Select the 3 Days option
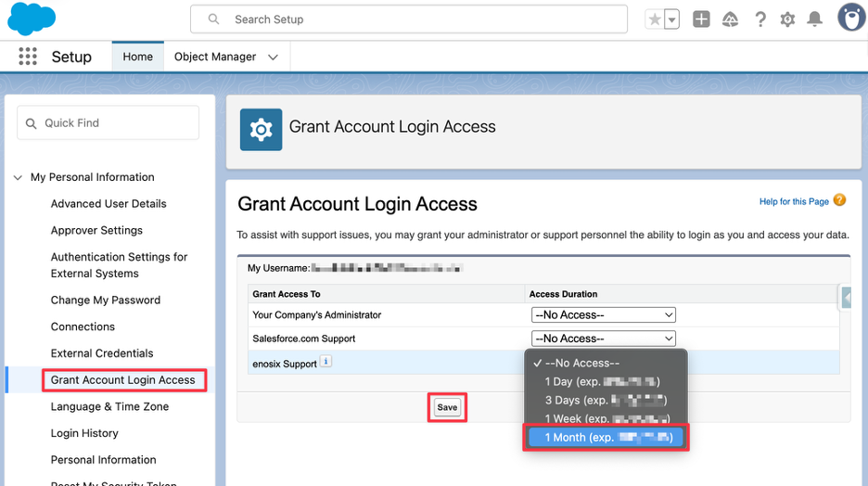This screenshot has height=486, width=868. [x=606, y=400]
